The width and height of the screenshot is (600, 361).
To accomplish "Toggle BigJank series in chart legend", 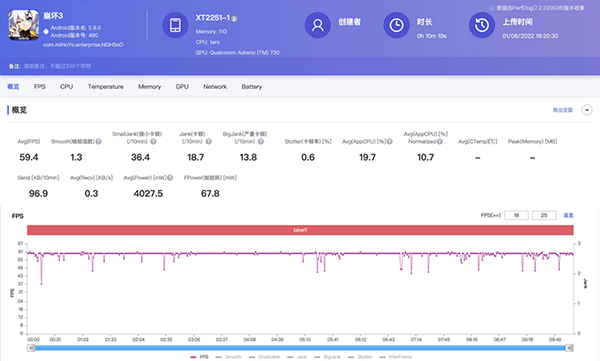I will (327, 357).
